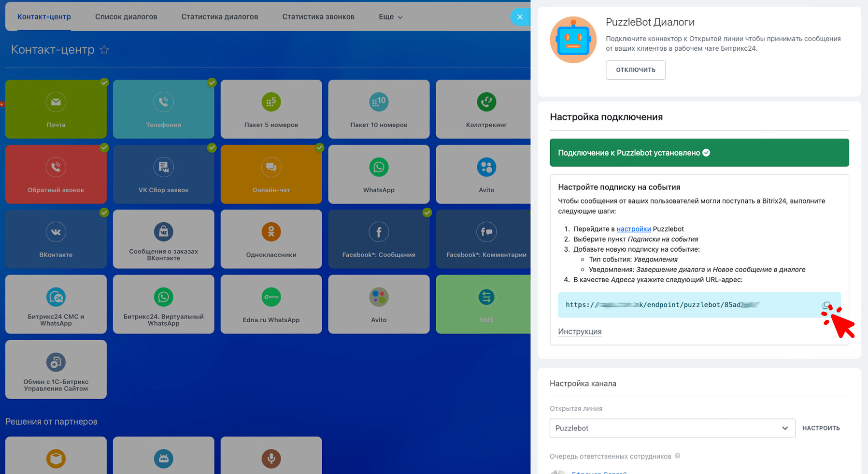Open the partner tile with microphone icon
This screenshot has width=868, height=474.
point(271,455)
